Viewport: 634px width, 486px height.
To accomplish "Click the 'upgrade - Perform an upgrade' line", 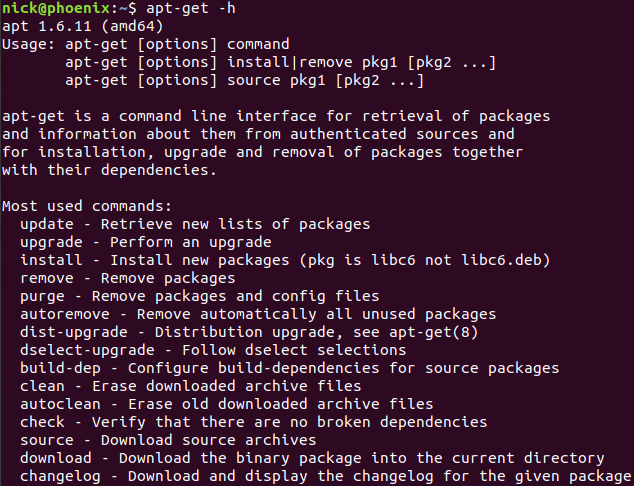I will point(145,242).
